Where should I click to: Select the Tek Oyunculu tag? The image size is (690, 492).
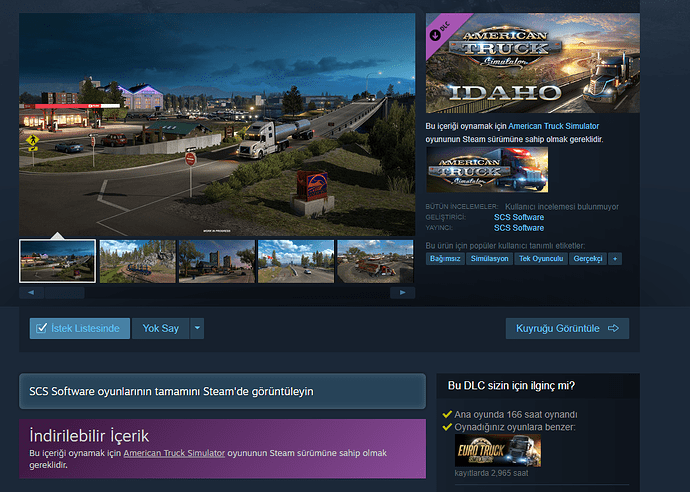tap(541, 259)
